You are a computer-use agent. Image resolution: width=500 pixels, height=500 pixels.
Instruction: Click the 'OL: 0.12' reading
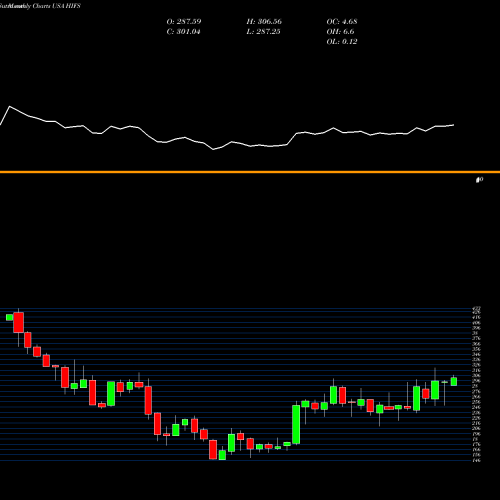342,41
